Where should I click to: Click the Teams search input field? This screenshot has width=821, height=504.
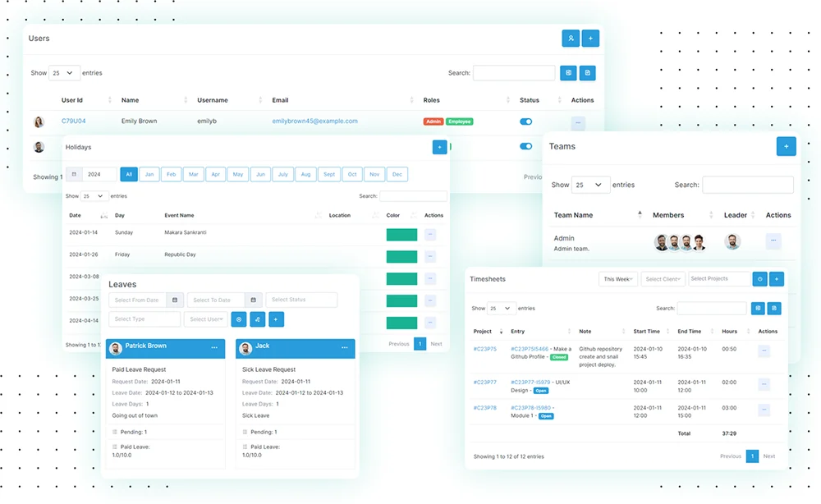pos(747,185)
